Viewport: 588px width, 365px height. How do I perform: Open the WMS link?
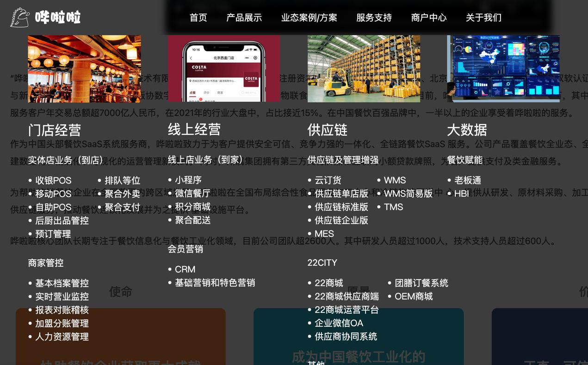395,180
